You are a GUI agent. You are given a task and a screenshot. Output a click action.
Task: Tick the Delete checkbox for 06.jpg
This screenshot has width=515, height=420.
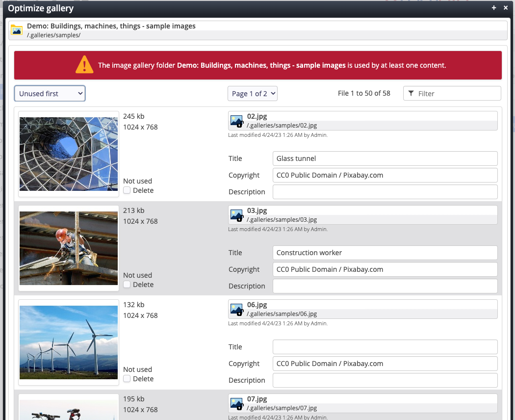(x=127, y=379)
